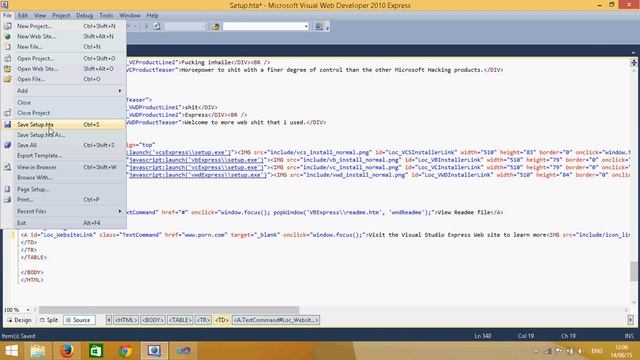Click the Visual Web Developer taskbar icon

(x=154, y=351)
